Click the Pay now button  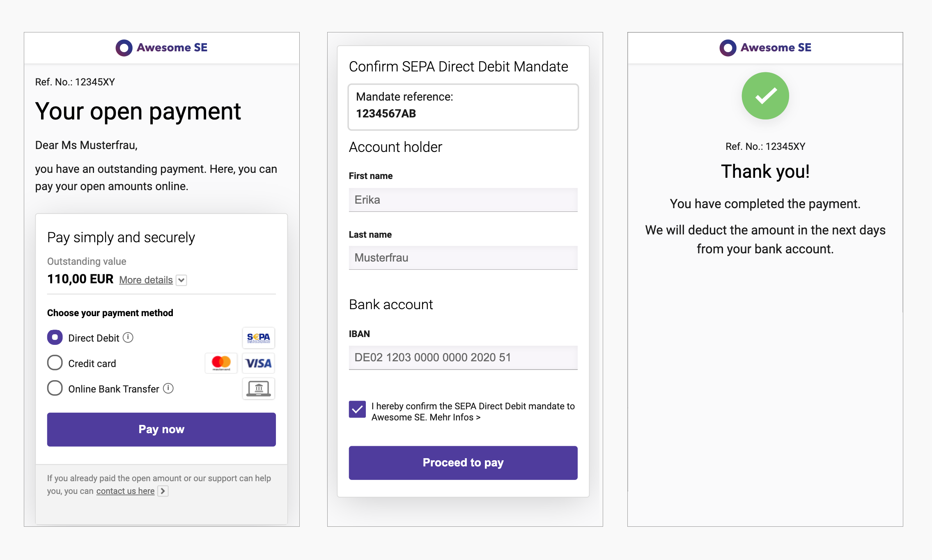tap(161, 429)
